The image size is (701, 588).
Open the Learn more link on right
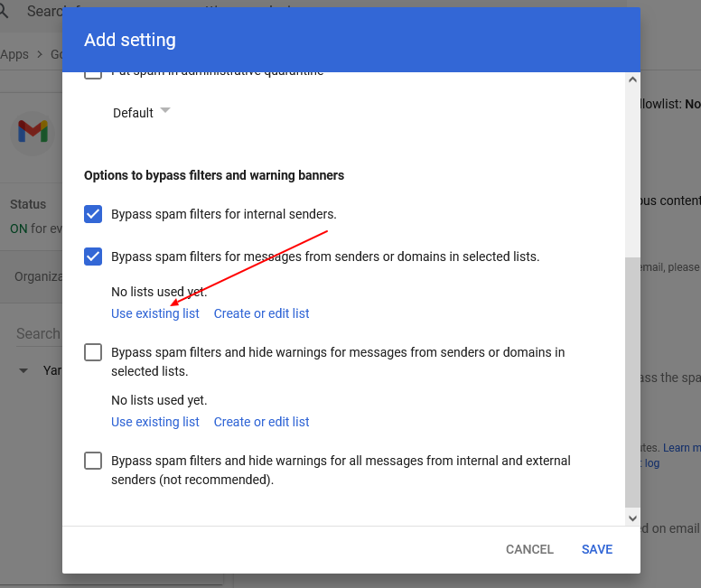(x=681, y=447)
